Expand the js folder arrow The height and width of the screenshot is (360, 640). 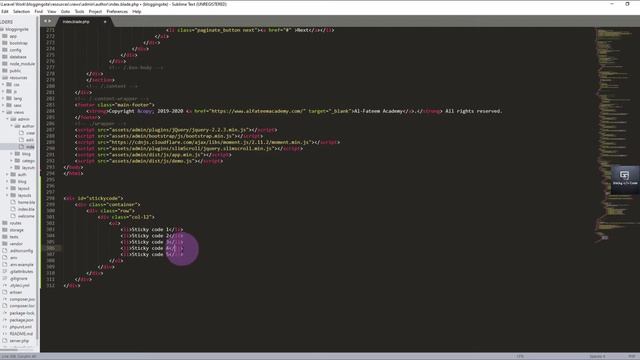pos(3,92)
